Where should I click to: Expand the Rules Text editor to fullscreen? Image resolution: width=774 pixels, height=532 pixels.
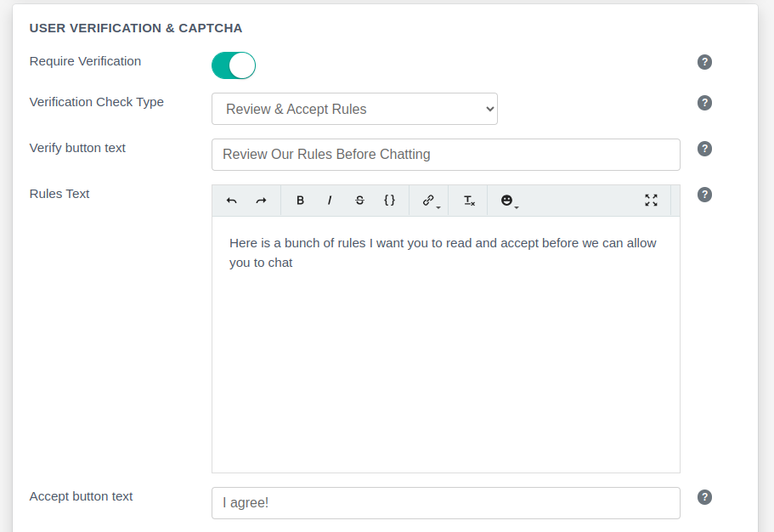[651, 201]
